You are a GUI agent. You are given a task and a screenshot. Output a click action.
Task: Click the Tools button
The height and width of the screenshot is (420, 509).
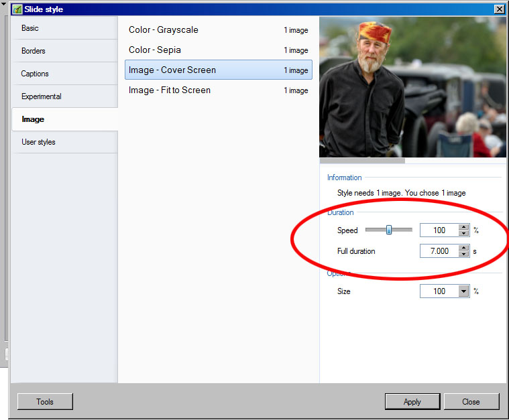point(45,401)
